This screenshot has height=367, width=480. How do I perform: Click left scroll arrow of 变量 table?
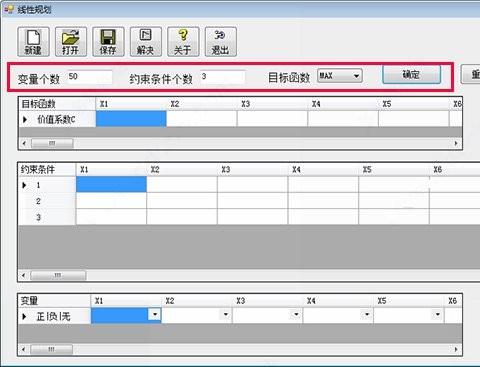coord(23,349)
